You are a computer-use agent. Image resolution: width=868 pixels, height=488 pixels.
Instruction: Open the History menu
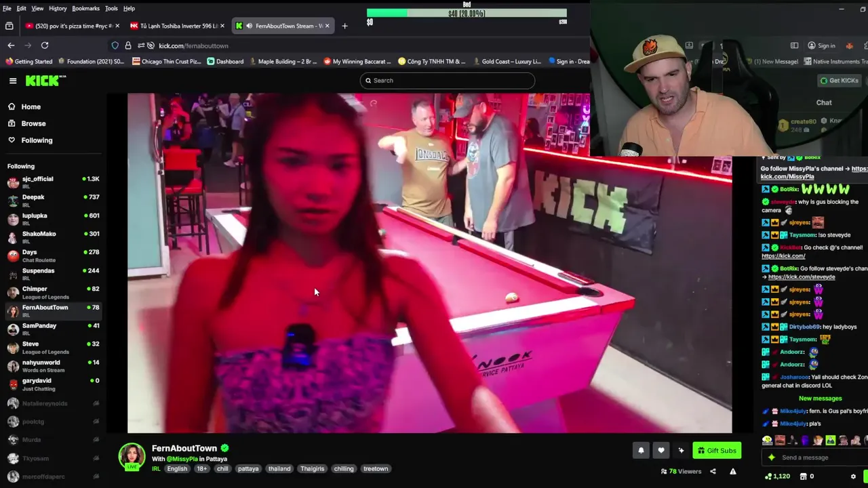pos(58,8)
